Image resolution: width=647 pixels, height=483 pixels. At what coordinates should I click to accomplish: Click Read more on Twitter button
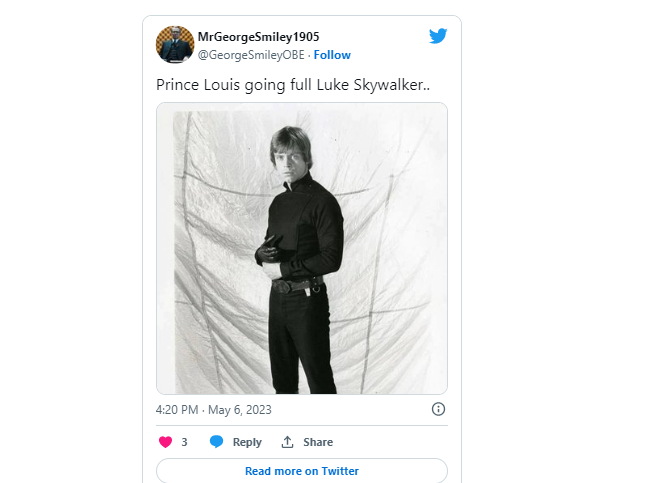click(x=302, y=471)
